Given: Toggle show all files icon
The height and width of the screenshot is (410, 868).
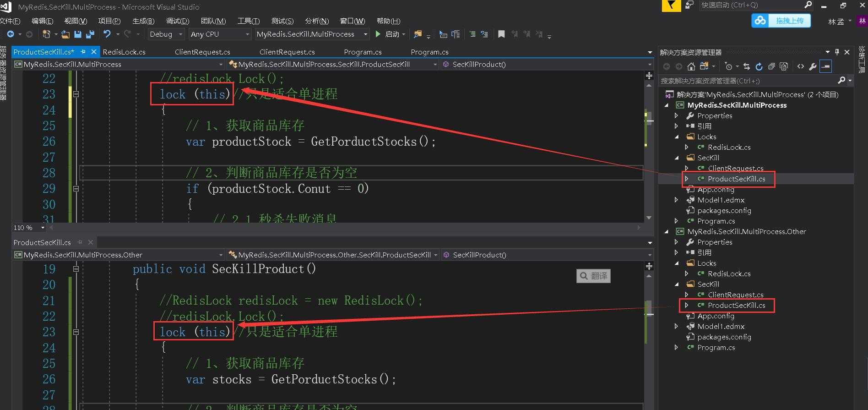Looking at the screenshot, I should pos(784,66).
